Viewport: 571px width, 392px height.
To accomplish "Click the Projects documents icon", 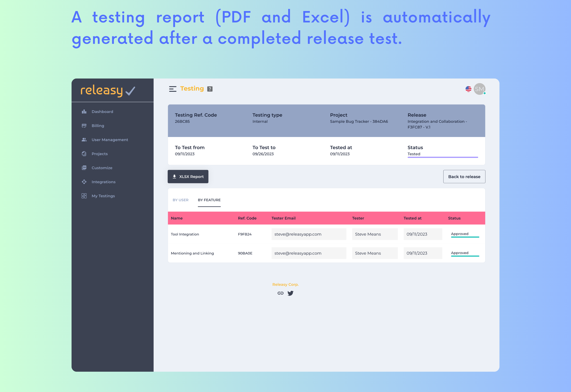I will [x=84, y=154].
